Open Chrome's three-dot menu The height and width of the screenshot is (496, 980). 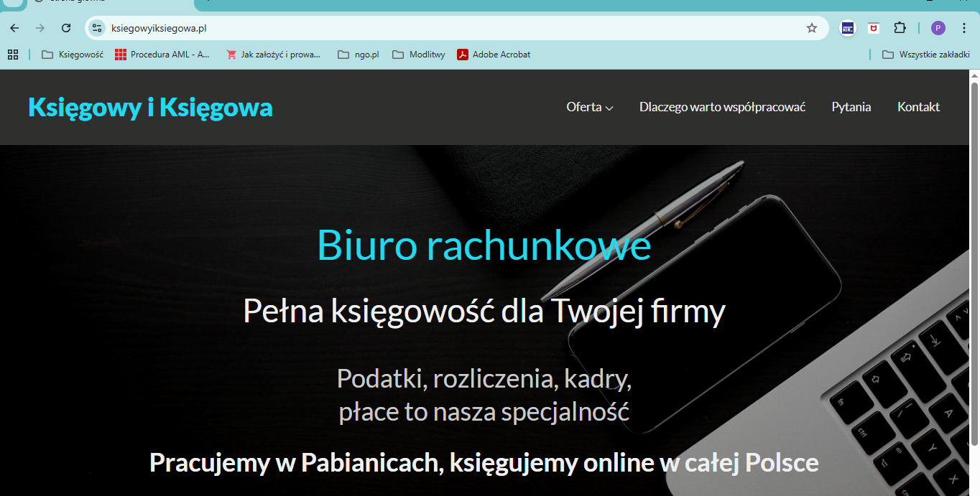964,28
